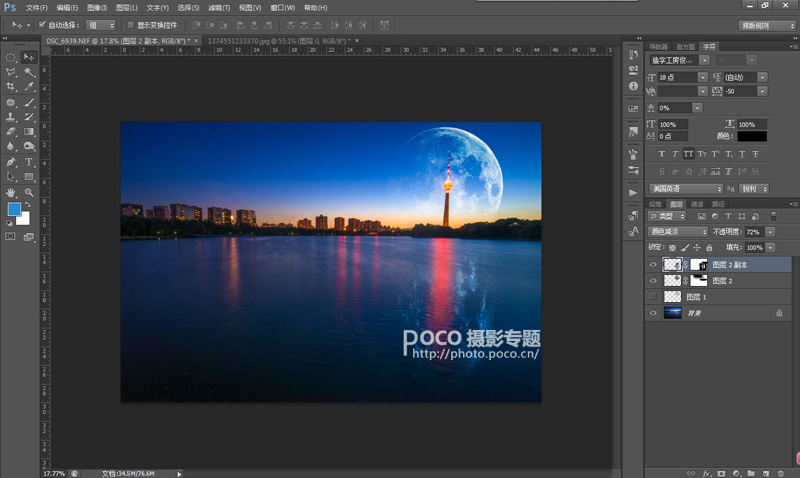Select the Polygonal Lasso tool
The width and height of the screenshot is (800, 478).
[x=11, y=72]
